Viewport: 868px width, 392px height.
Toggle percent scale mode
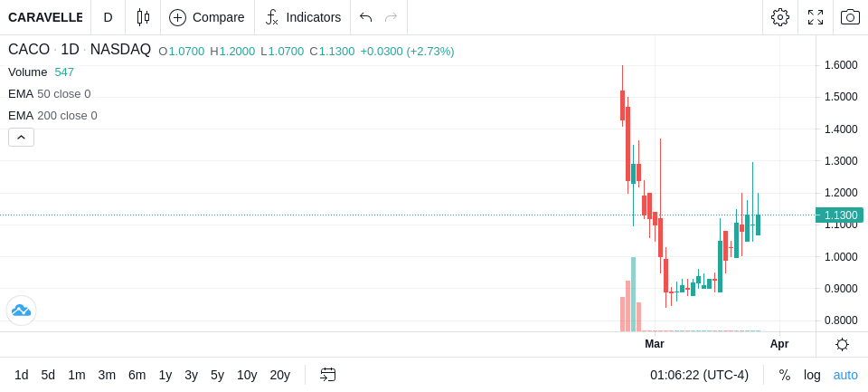[785, 376]
